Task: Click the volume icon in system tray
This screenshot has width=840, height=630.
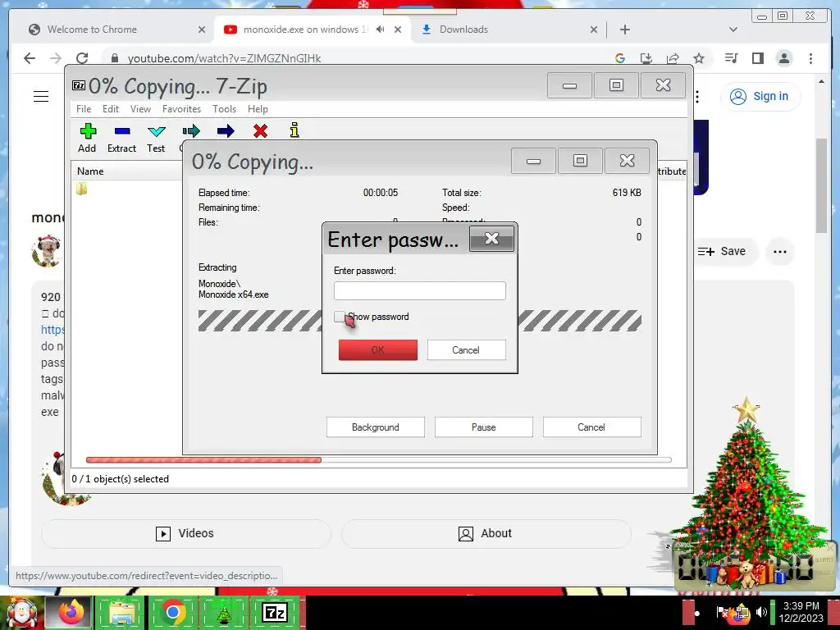Action: tap(760, 612)
